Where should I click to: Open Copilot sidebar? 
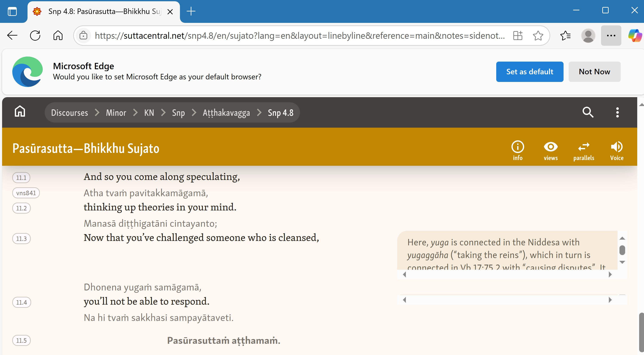(634, 36)
